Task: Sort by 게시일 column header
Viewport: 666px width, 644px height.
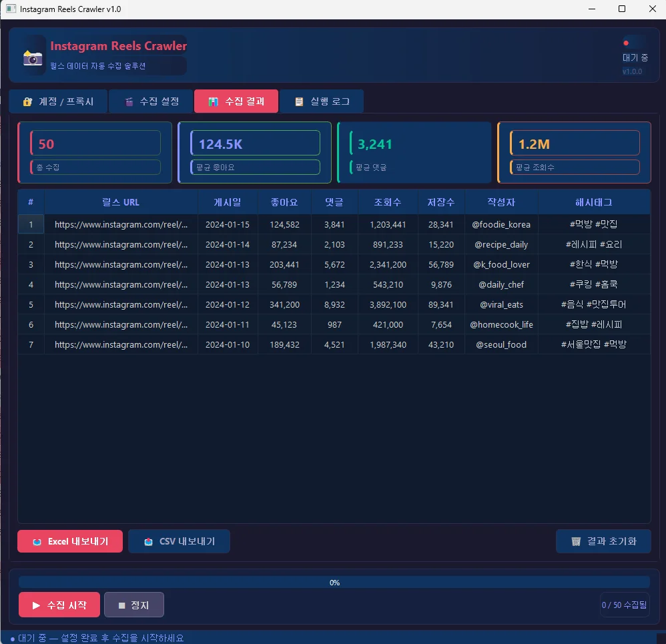Action: [228, 202]
